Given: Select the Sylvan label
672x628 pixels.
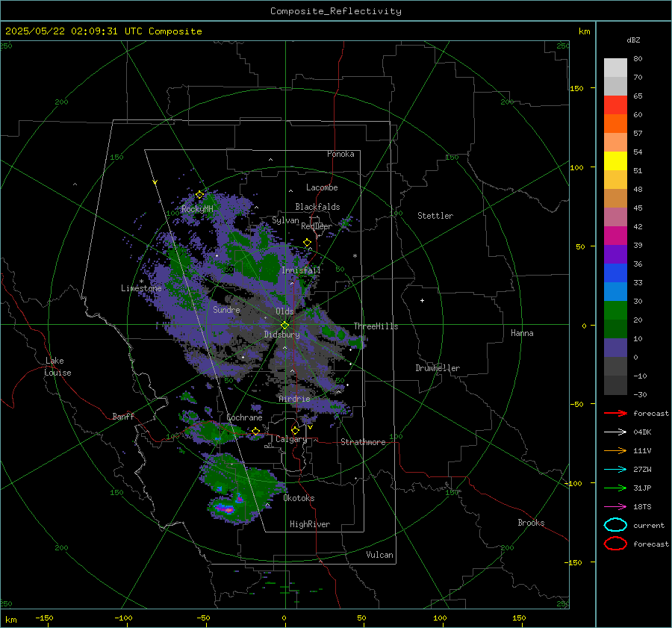Looking at the screenshot, I should 285,220.
